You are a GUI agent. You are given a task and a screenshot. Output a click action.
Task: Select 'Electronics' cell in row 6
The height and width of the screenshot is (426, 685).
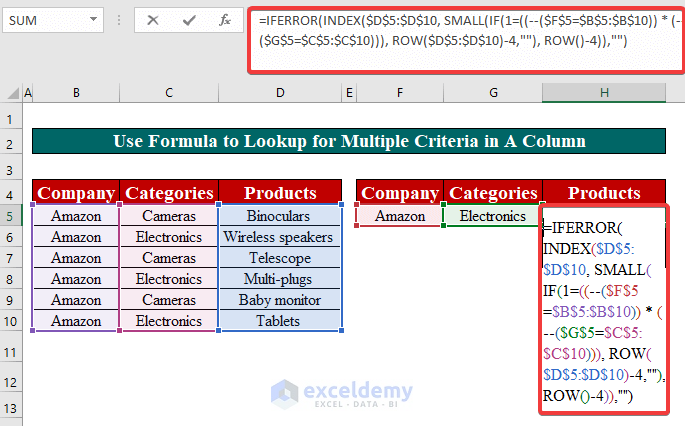coord(169,237)
